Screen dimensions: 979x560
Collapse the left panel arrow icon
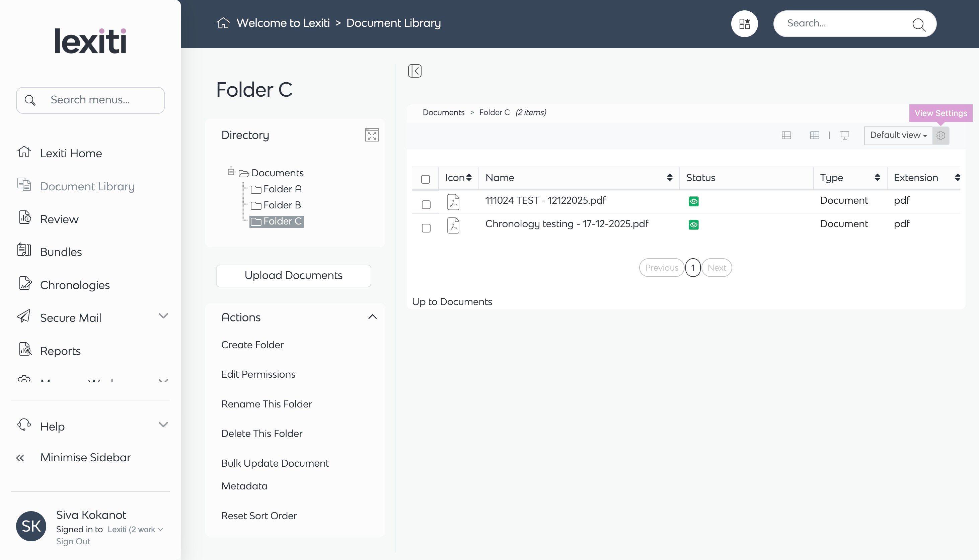415,71
